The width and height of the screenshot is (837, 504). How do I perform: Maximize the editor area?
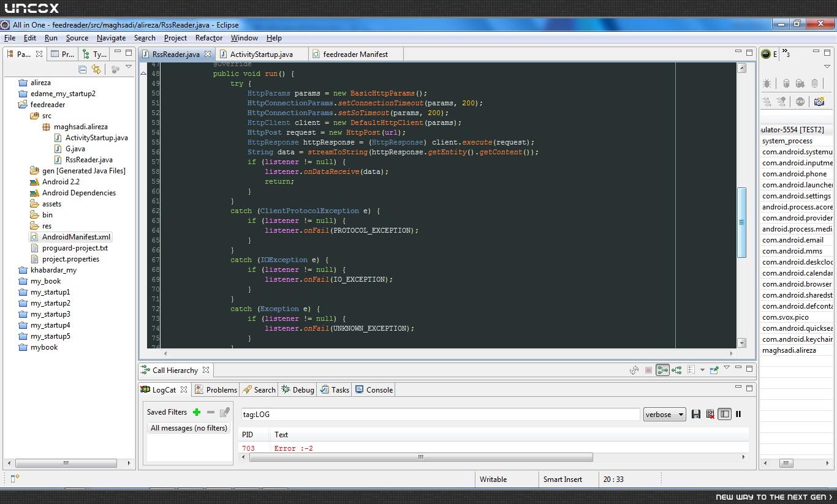(749, 53)
